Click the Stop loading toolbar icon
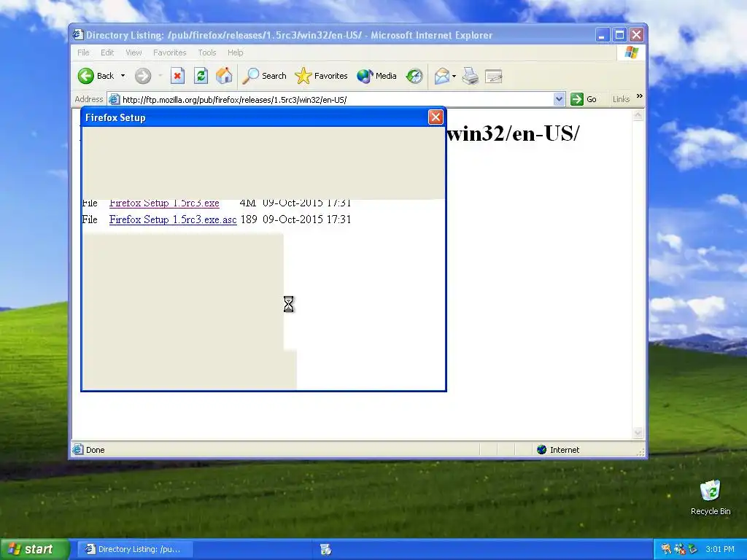 click(178, 76)
